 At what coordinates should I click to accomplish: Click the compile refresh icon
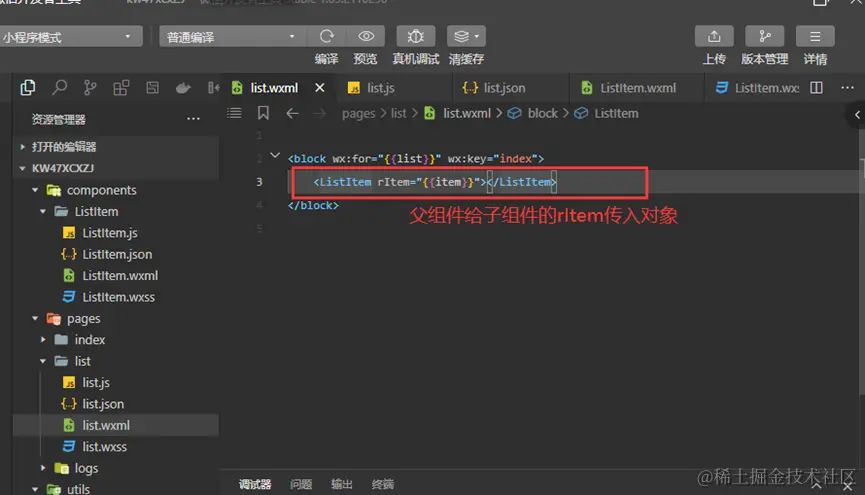click(327, 36)
